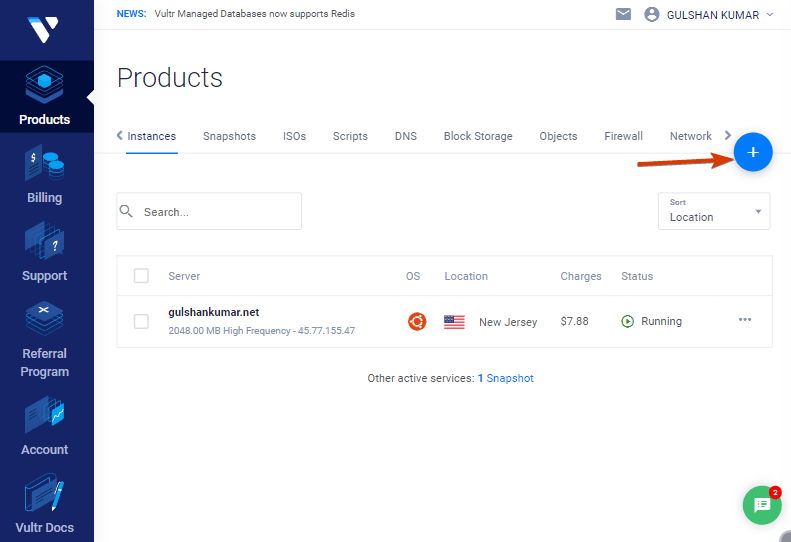Open the Sort Location dropdown

[714, 211]
